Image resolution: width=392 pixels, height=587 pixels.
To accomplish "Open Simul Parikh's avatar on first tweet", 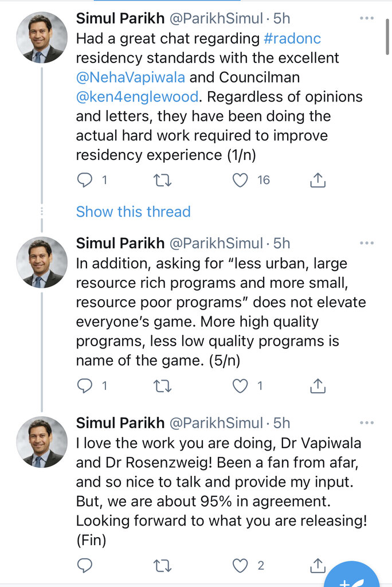I will pos(41,37).
